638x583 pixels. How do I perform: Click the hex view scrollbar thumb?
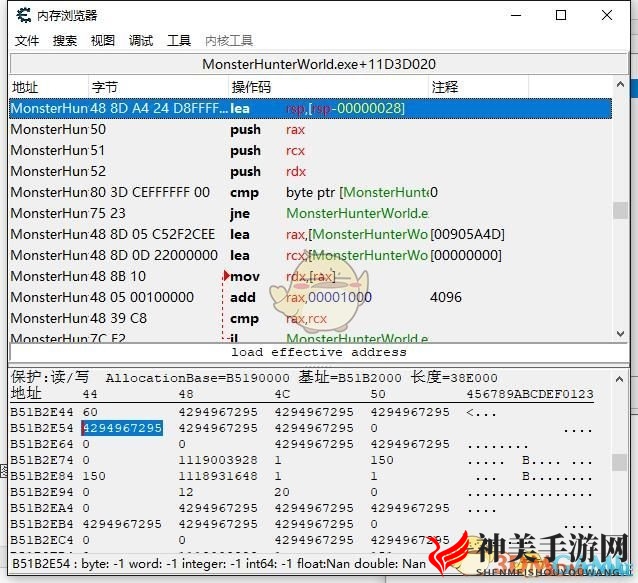pyautogui.click(x=619, y=463)
